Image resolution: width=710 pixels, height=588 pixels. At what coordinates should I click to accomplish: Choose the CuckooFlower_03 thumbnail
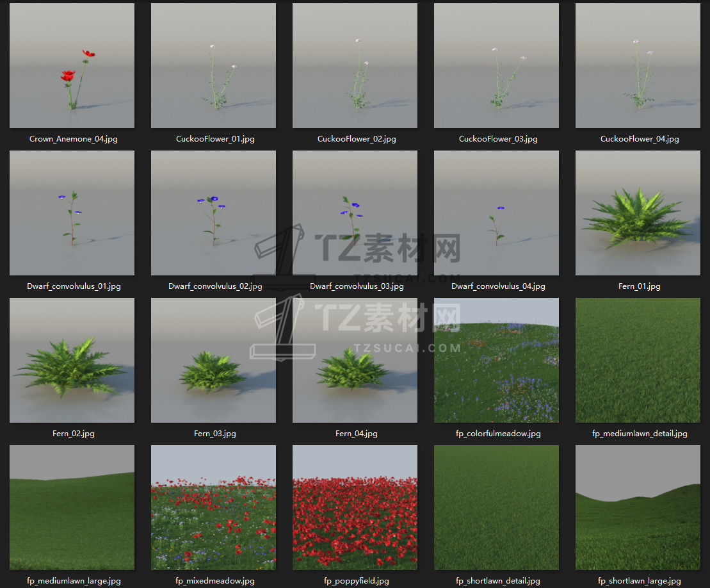(x=496, y=66)
